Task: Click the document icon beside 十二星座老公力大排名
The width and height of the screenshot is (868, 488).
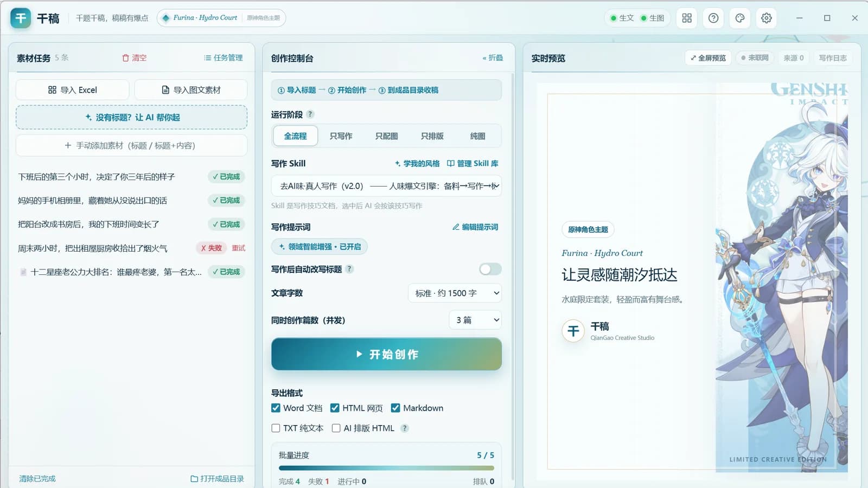Action: point(23,272)
